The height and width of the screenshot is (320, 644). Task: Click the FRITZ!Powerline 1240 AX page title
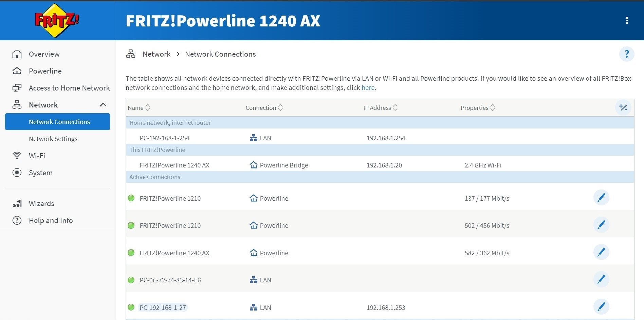pos(223,21)
